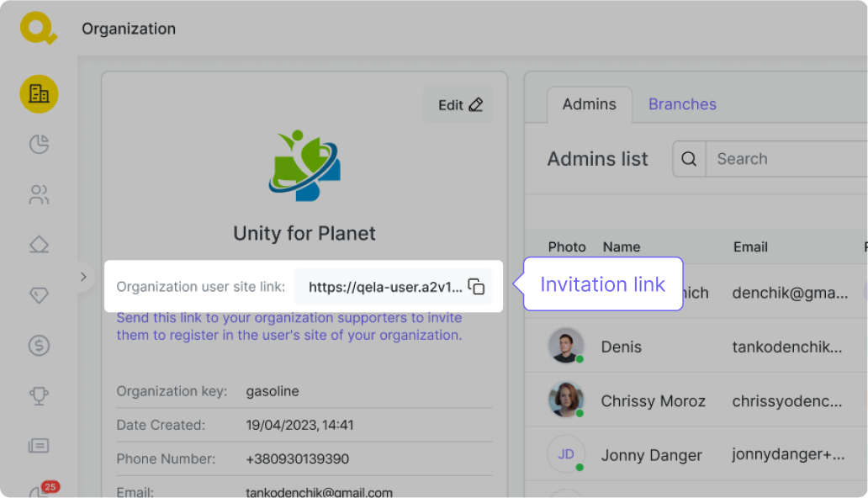Open the trophy sidebar icon
The width and height of the screenshot is (868, 498).
[39, 395]
